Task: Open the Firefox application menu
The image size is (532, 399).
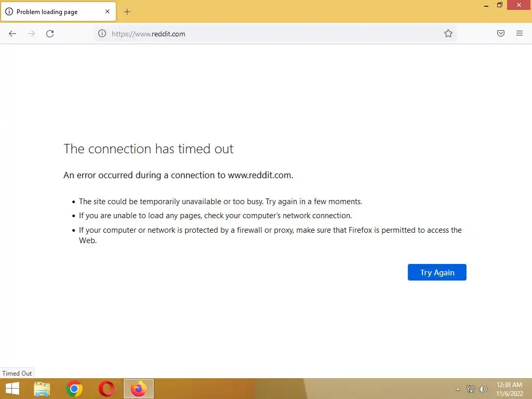Action: point(520,33)
